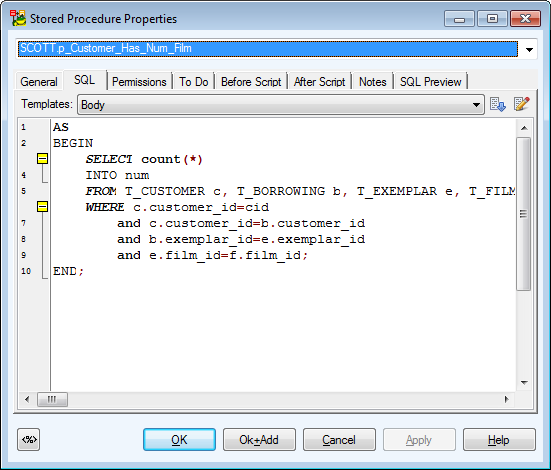Image resolution: width=551 pixels, height=470 pixels.
Task: Open the stored procedure name dropdown arrow
Action: (529, 49)
